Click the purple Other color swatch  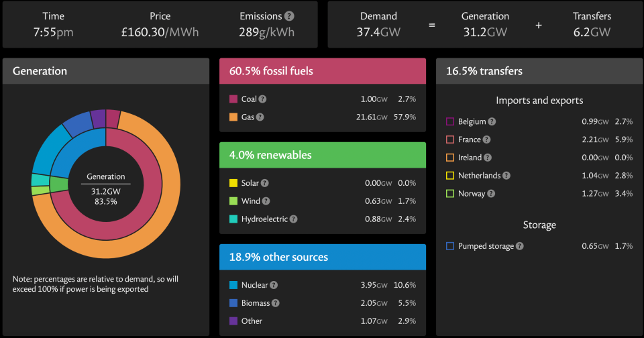point(233,321)
